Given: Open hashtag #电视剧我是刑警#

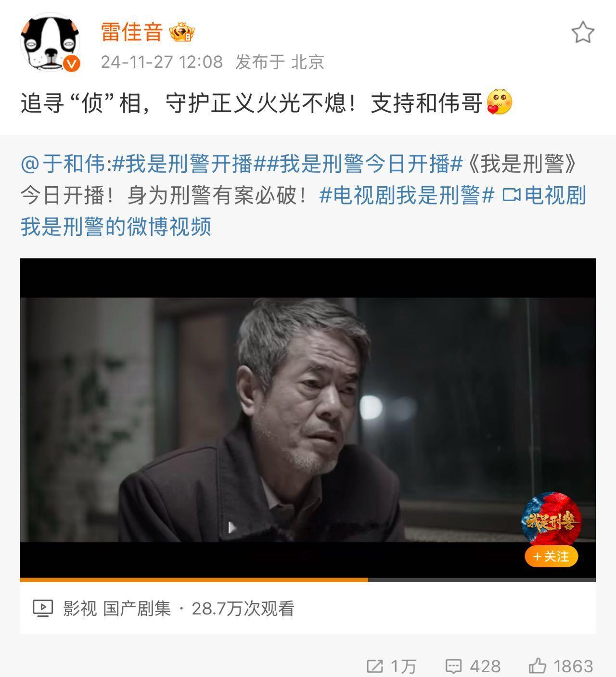Looking at the screenshot, I should click(x=407, y=195).
